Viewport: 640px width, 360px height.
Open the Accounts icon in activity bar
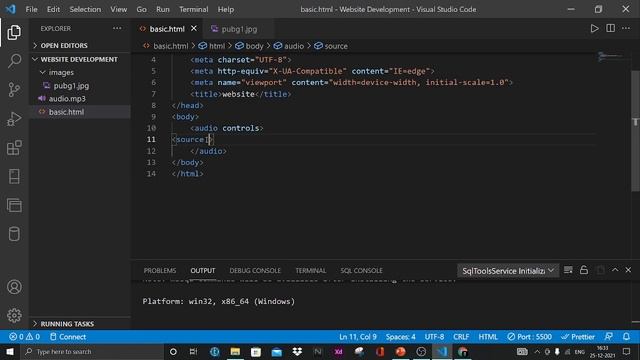pos(14,287)
